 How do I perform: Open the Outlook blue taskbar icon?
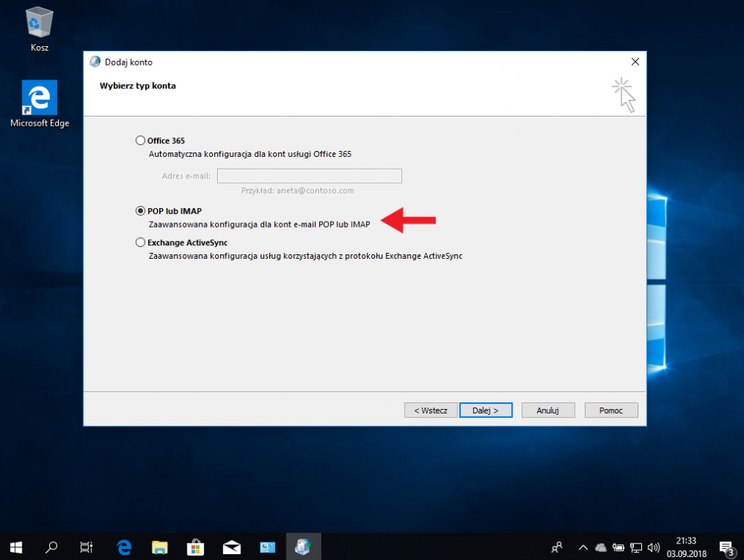click(267, 547)
